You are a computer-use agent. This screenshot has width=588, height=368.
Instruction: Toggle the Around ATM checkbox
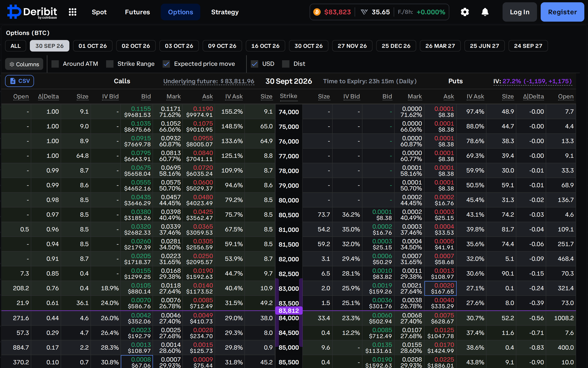coord(55,64)
